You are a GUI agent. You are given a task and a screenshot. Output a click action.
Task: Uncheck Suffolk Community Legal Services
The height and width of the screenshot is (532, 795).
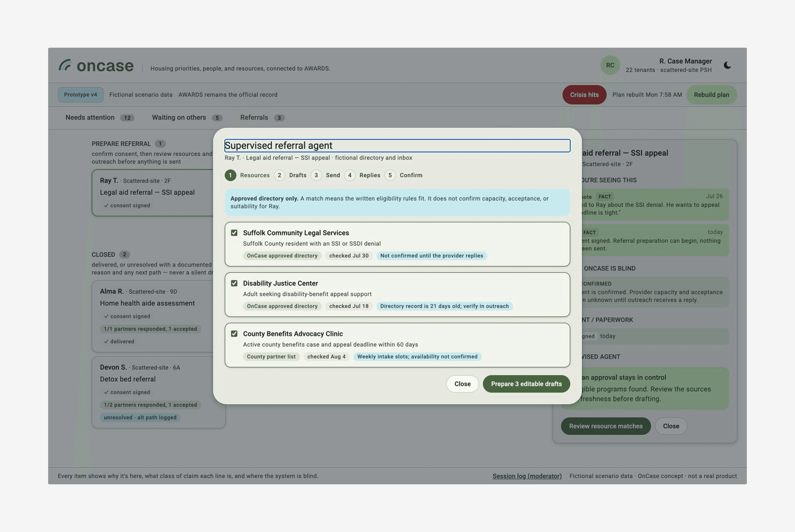[x=234, y=233]
